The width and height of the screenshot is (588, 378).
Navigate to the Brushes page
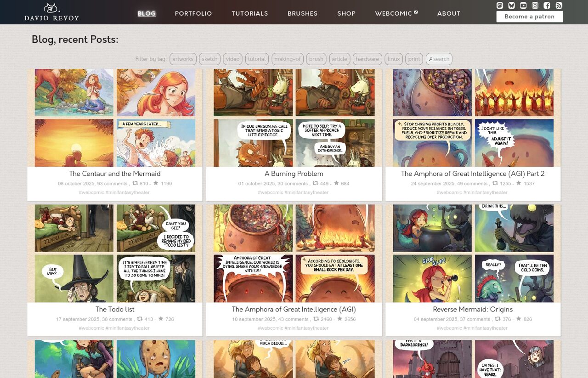pyautogui.click(x=302, y=14)
